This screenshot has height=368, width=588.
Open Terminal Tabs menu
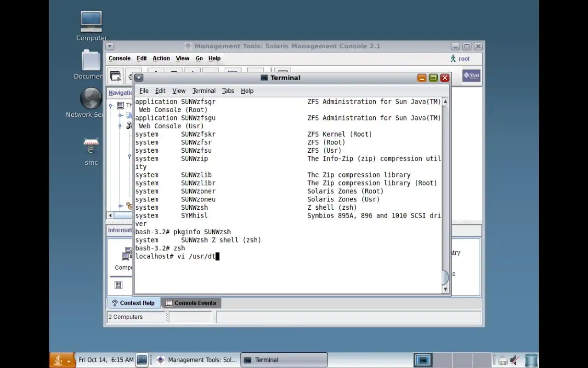point(228,91)
